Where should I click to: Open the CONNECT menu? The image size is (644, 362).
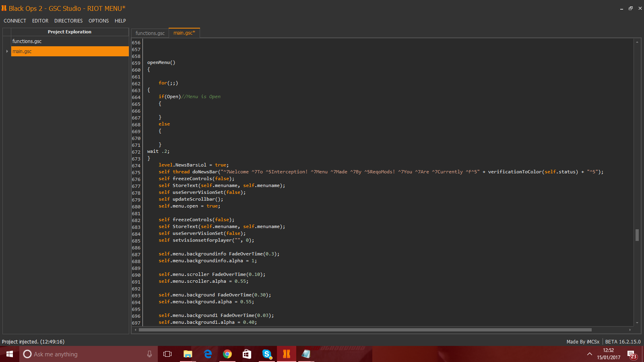pos(15,21)
